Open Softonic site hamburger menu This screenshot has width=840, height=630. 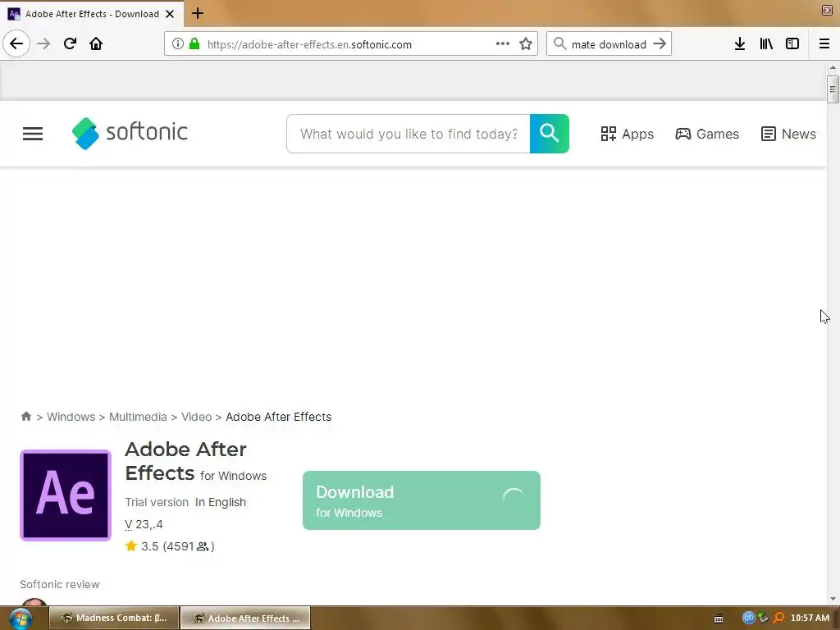point(33,134)
